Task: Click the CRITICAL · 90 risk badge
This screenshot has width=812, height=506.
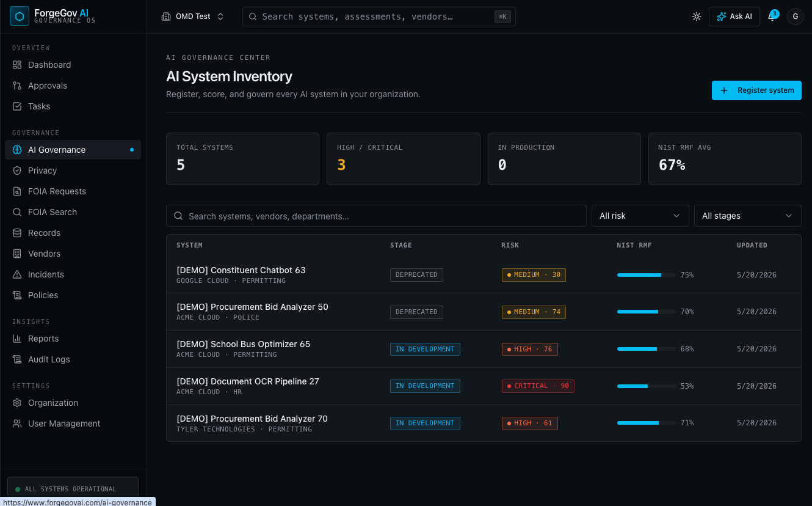Action: click(538, 386)
